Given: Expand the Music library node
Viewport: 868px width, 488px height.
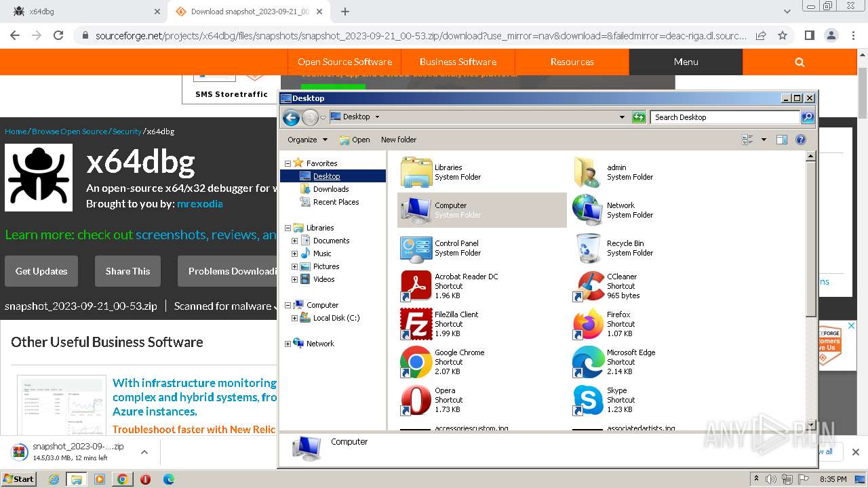Looking at the screenshot, I should click(x=294, y=253).
